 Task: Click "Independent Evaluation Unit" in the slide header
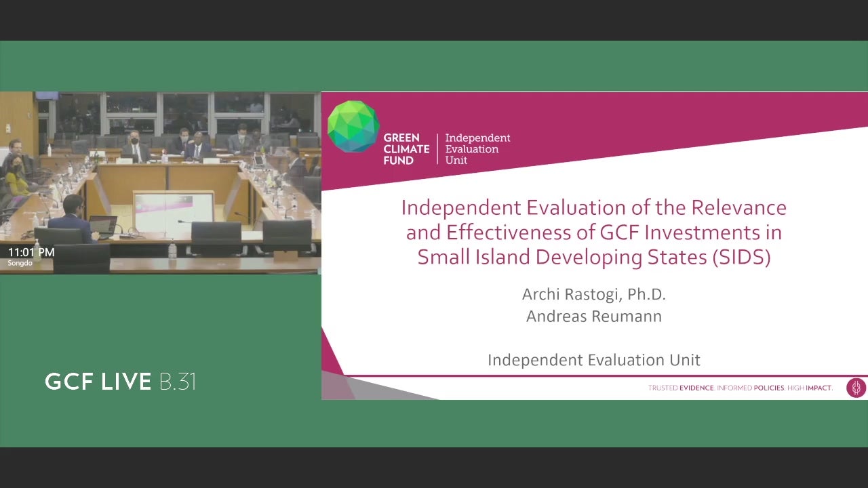pos(477,149)
